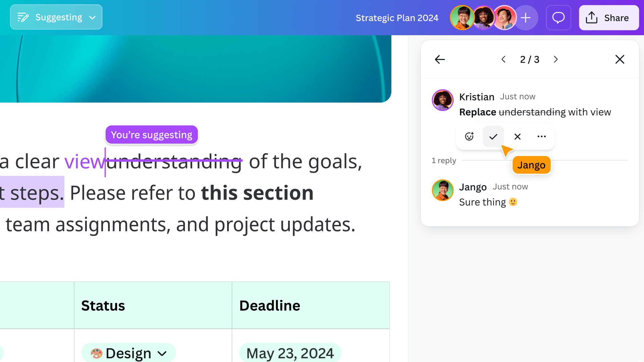This screenshot has width=644, height=362.
Task: Open the Suggesting mode dropdown
Action: [93, 17]
